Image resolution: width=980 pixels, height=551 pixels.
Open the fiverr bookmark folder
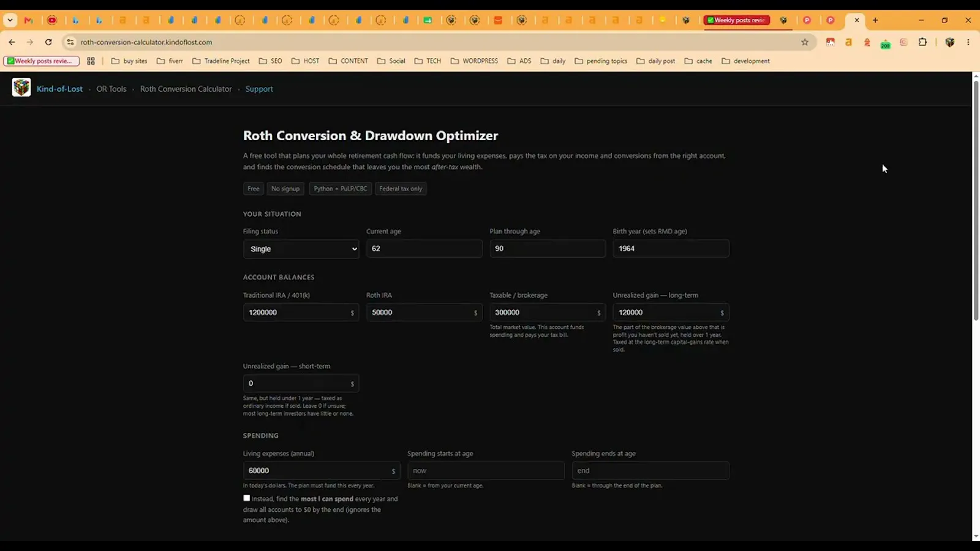click(x=170, y=61)
